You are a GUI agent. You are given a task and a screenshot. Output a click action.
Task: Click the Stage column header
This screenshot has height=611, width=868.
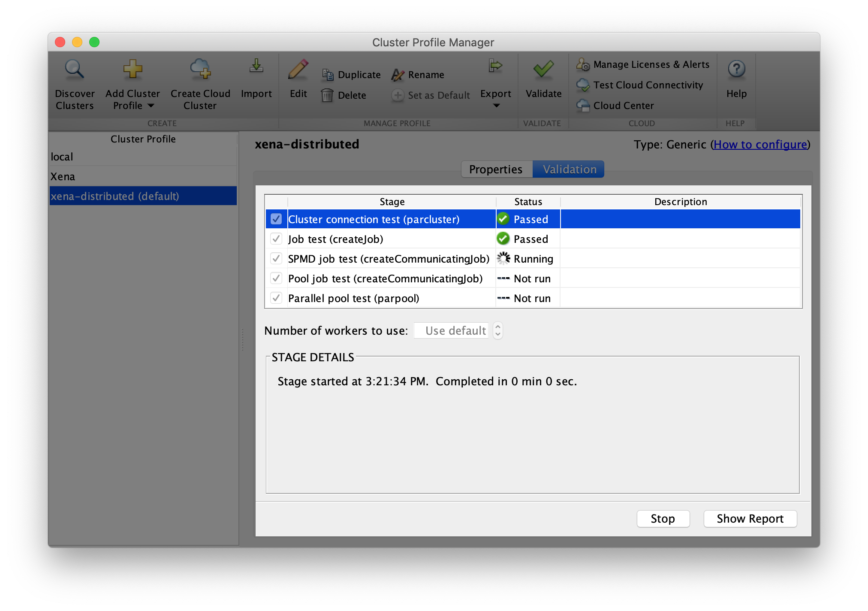point(392,202)
